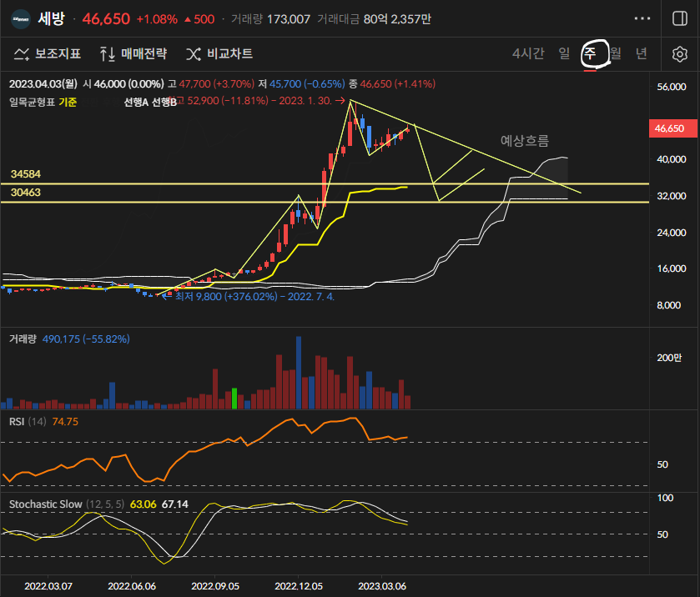
Task: Click the Stochastic value 63.06
Action: (144, 504)
